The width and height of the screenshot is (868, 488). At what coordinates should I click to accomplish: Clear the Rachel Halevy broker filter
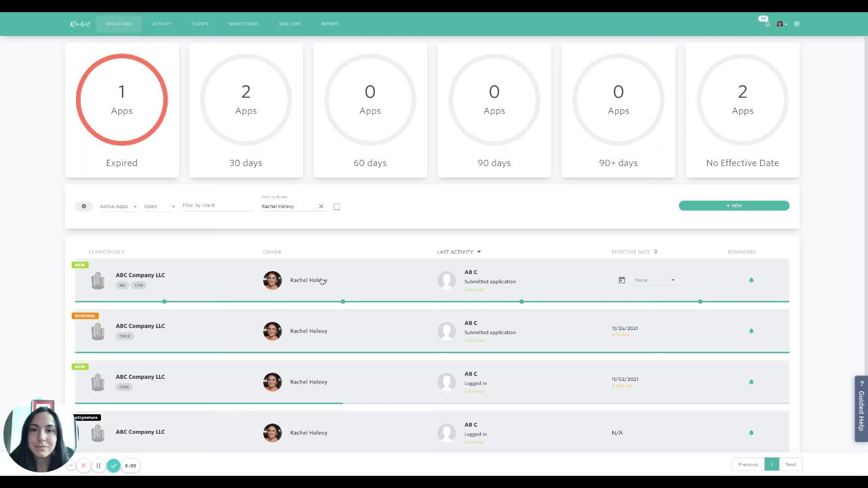pos(321,206)
